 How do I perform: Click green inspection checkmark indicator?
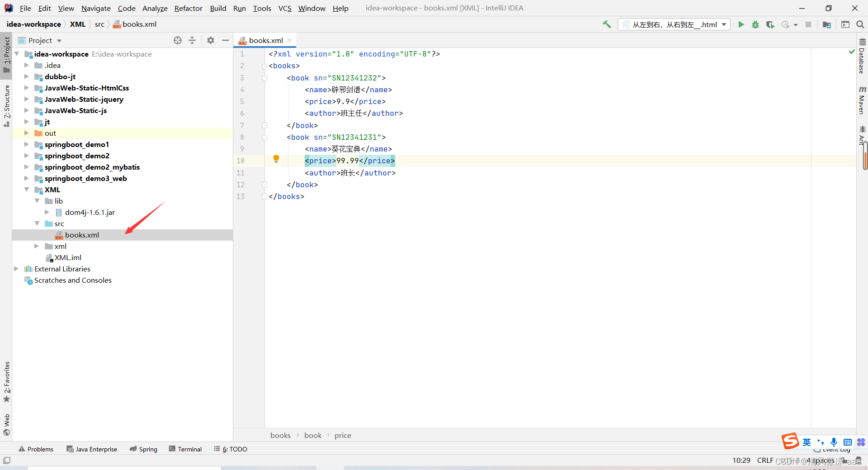(852, 52)
